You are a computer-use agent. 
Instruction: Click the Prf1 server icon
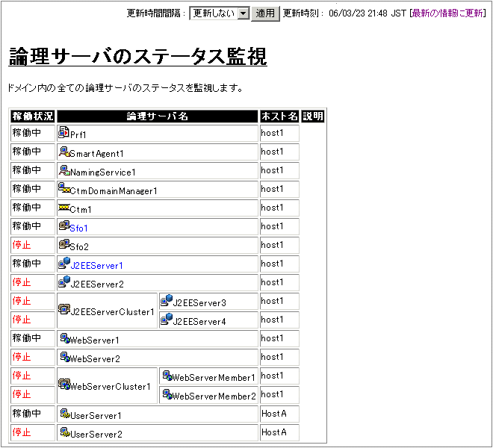pyautogui.click(x=63, y=132)
